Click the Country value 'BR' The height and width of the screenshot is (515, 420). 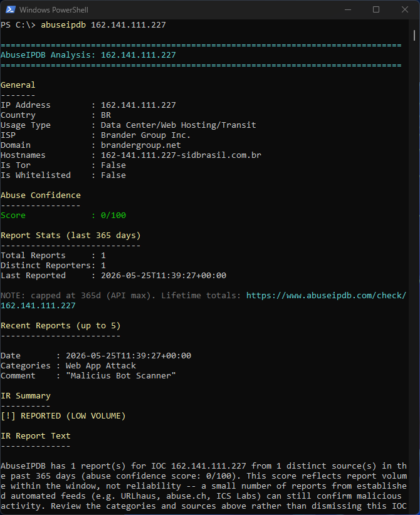click(x=106, y=115)
